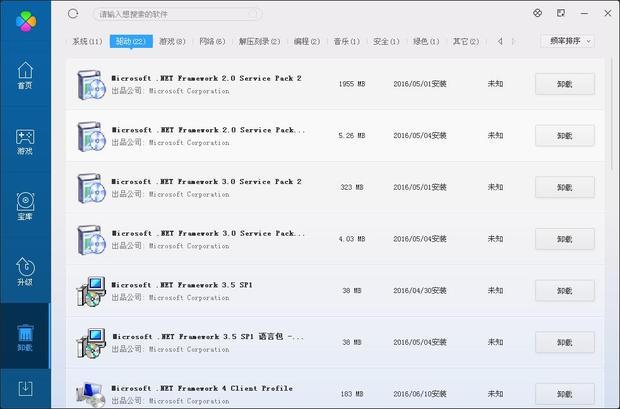
Task: Click icon of 5.26 MB .NET 2.0 entry
Action: click(x=91, y=136)
